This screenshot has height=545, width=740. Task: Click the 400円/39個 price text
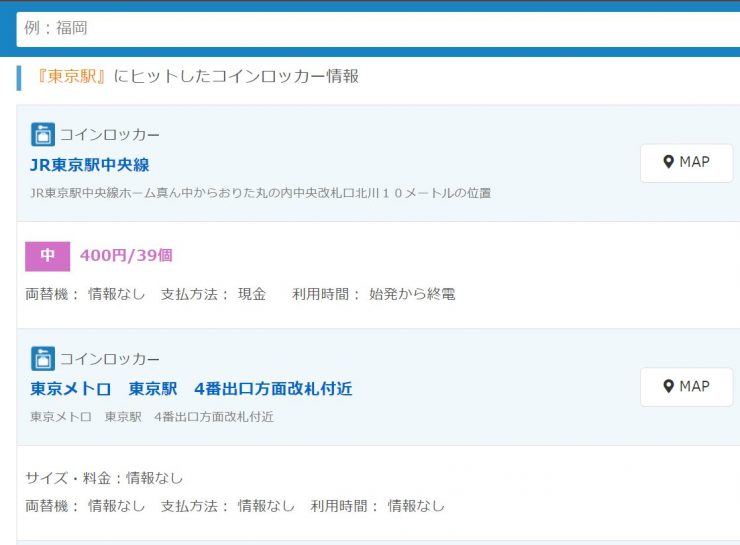[126, 256]
